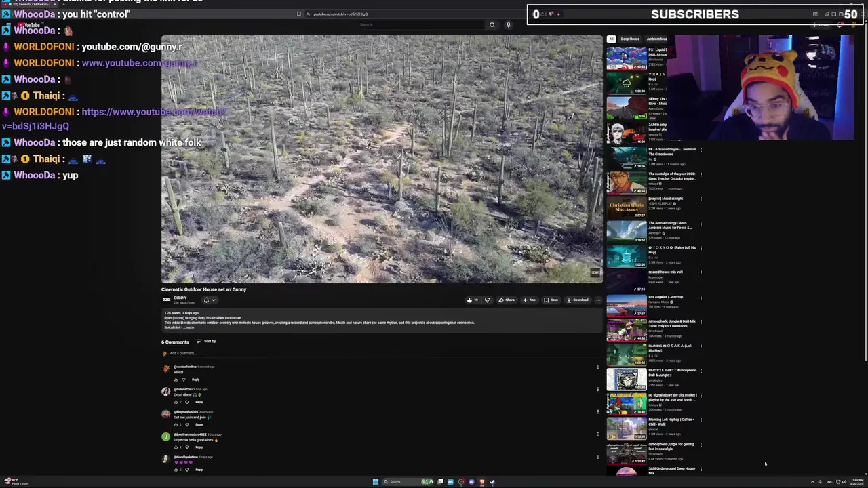Open options for The Aero Arcology video

click(701, 224)
